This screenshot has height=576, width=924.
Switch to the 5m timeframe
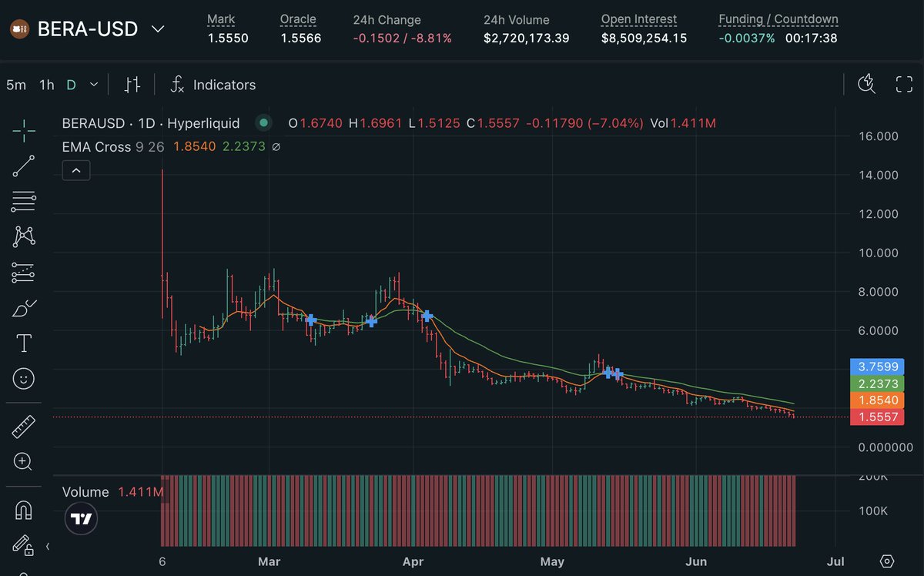(16, 85)
